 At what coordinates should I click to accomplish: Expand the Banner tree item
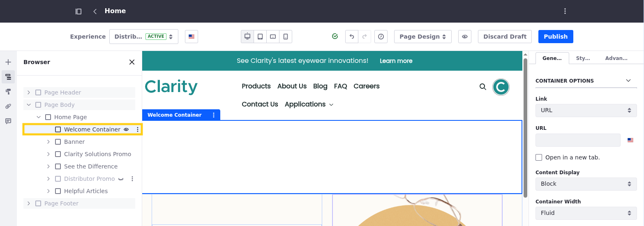pyautogui.click(x=48, y=142)
